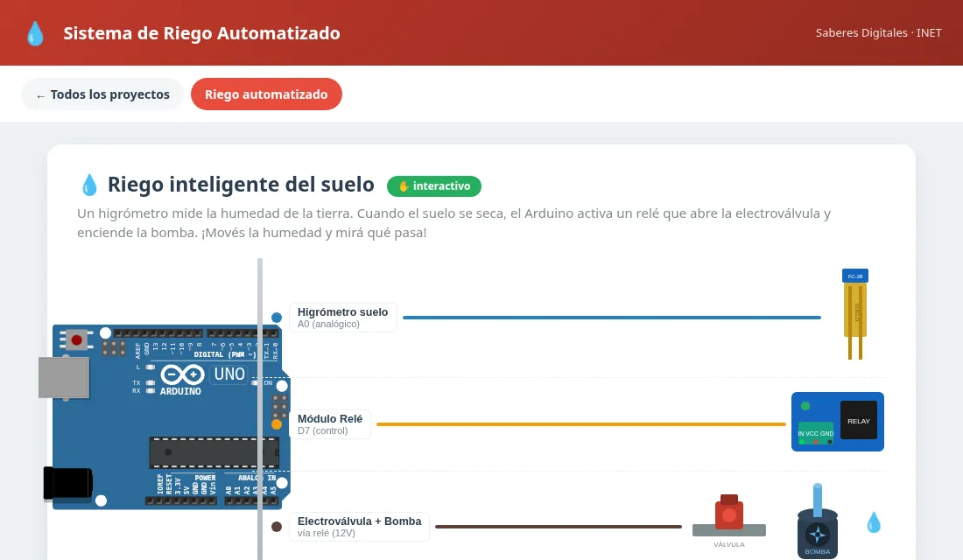Viewport: 963px width, 560px height.
Task: Click the Arduino black power jack
Action: (x=67, y=483)
